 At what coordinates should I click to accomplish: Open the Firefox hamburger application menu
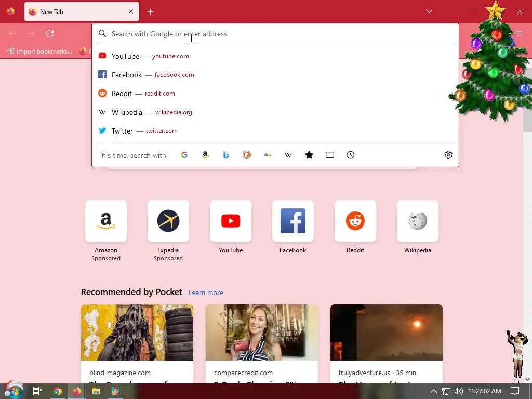click(x=520, y=33)
